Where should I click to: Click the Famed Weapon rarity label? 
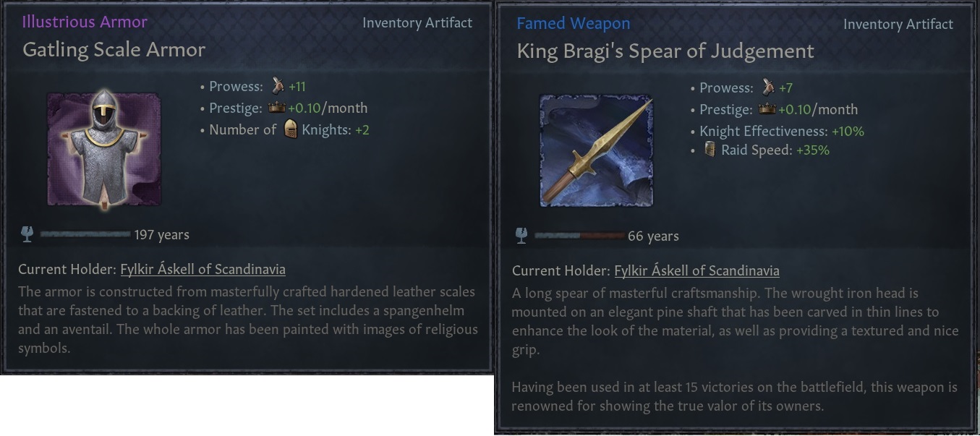point(573,23)
